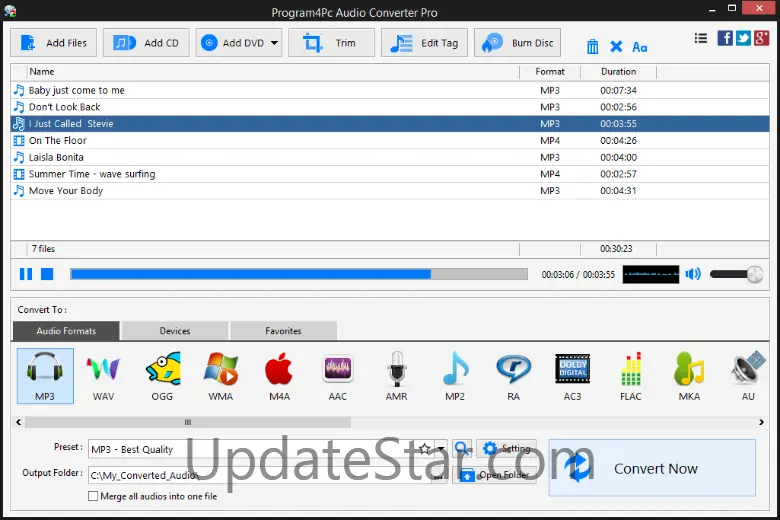The height and width of the screenshot is (520, 780).
Task: Select the 'I Just Called Stevie' row
Action: (390, 124)
